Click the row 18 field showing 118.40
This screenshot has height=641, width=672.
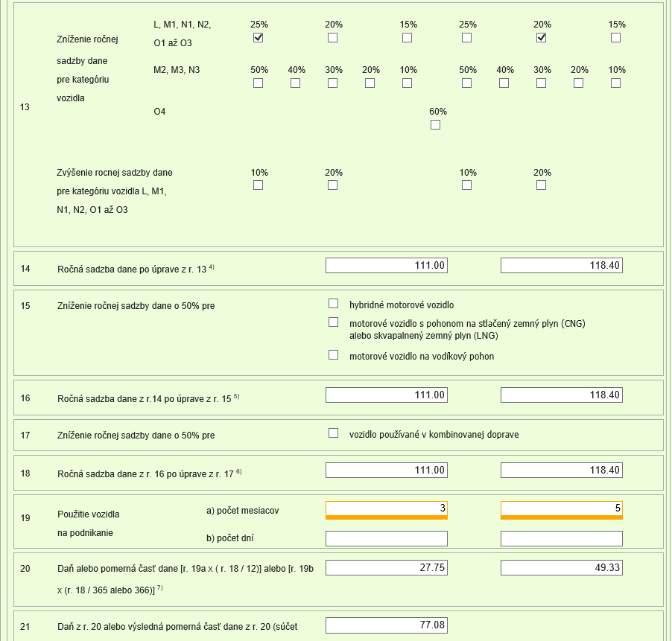coord(562,471)
